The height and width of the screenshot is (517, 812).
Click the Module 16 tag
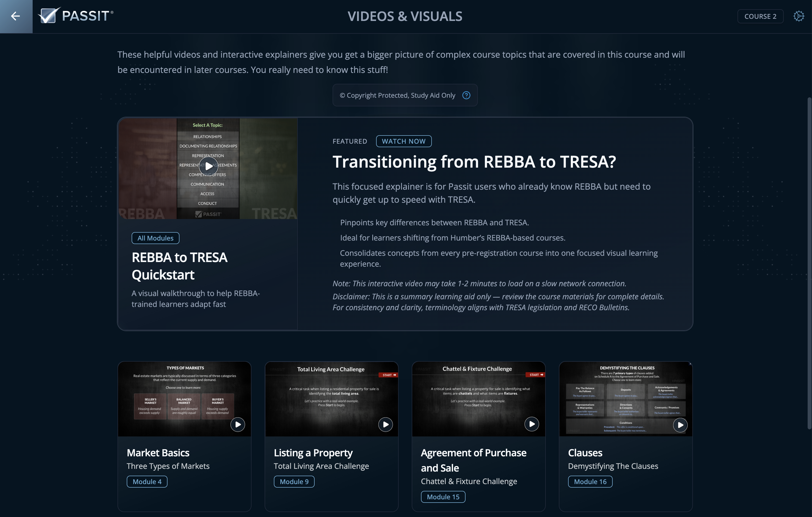pos(590,482)
